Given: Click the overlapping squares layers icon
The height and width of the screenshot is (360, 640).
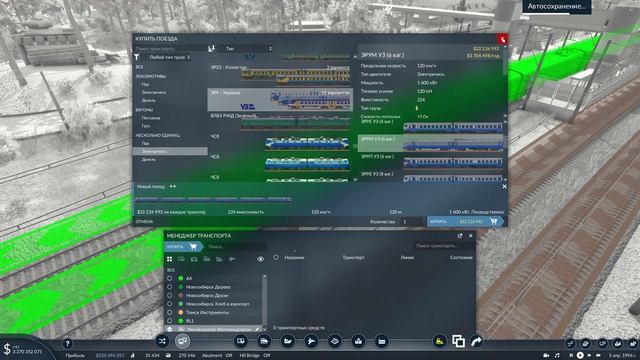Looking at the screenshot, I should [x=458, y=341].
